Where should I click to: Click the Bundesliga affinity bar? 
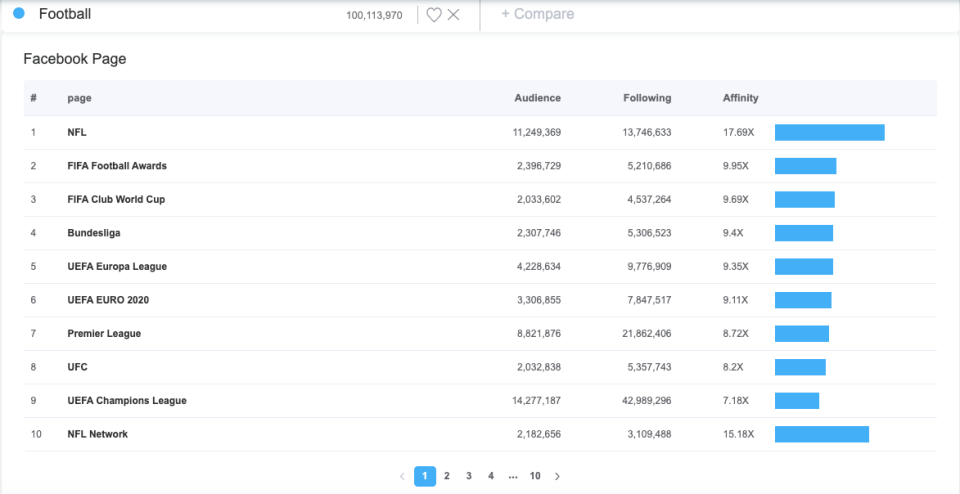click(x=804, y=233)
